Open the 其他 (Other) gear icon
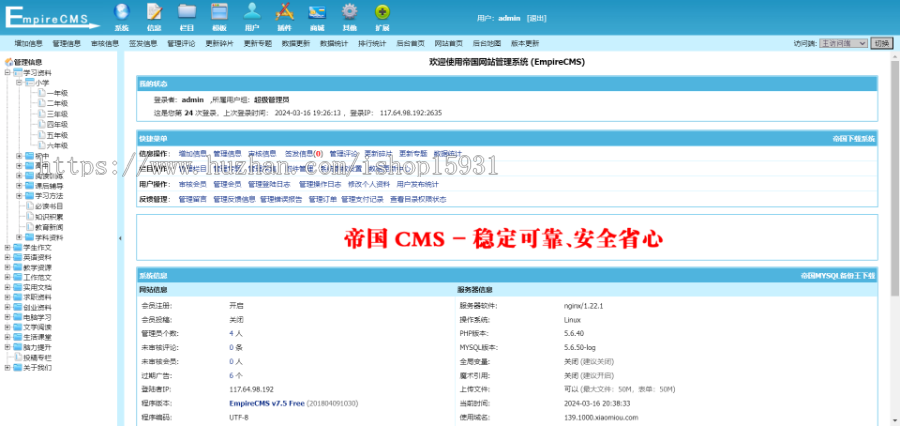The image size is (900, 426). coord(350,12)
